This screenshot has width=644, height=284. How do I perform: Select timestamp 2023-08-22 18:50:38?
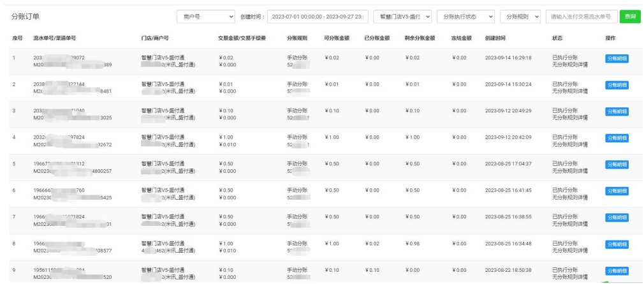pyautogui.click(x=508, y=270)
